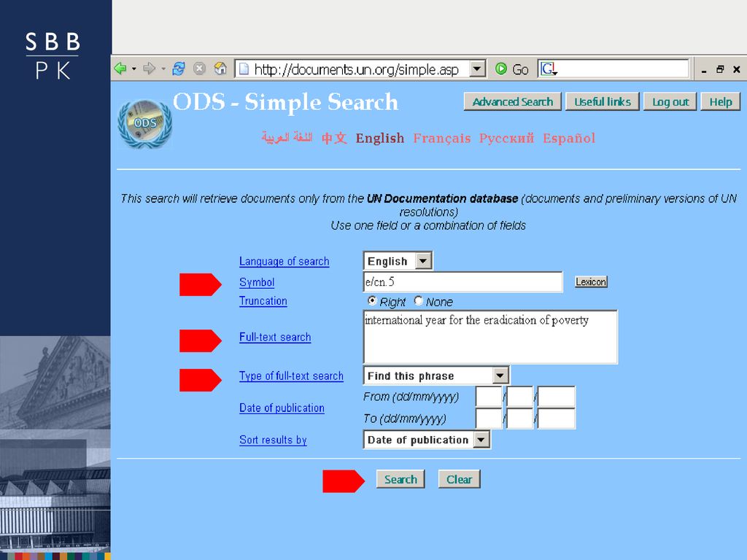747x560 pixels.
Task: Open the Help button
Action: click(x=720, y=102)
